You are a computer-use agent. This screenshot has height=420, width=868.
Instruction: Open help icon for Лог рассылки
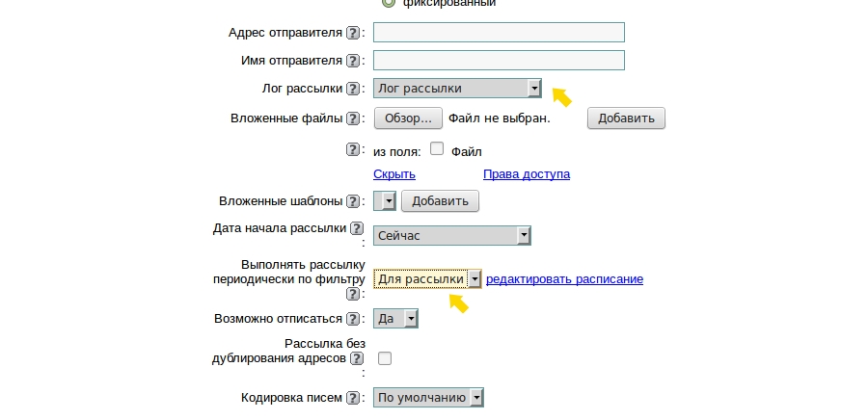coord(353,90)
